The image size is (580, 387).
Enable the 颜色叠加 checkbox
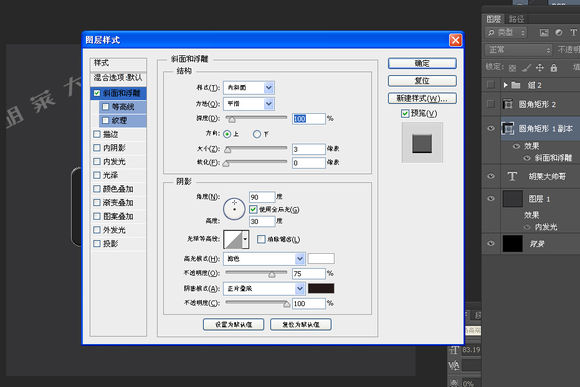97,189
